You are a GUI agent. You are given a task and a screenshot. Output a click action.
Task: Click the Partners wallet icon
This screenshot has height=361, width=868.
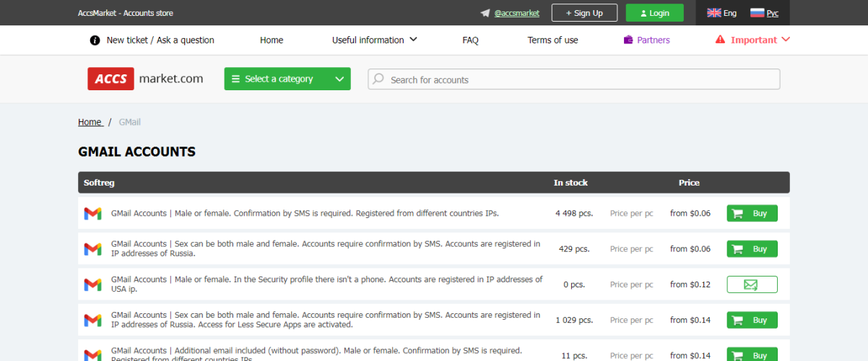coord(628,40)
